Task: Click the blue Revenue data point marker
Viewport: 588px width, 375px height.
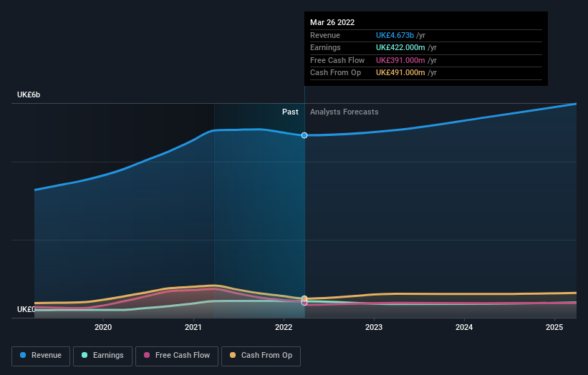Action: (x=304, y=135)
